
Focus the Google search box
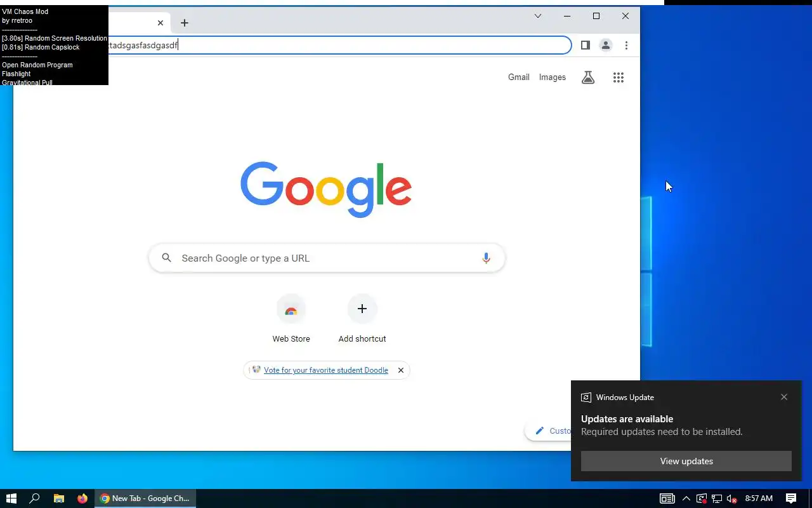(327, 258)
